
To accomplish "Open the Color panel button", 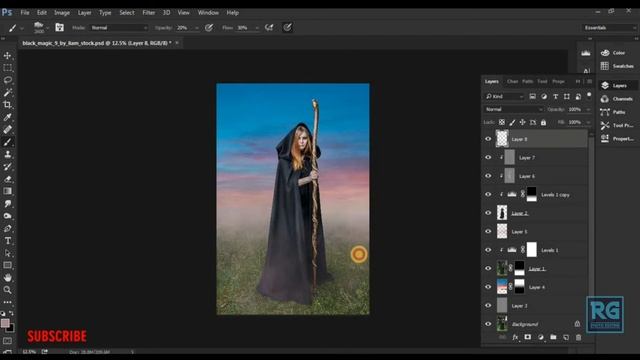I will coord(613,53).
